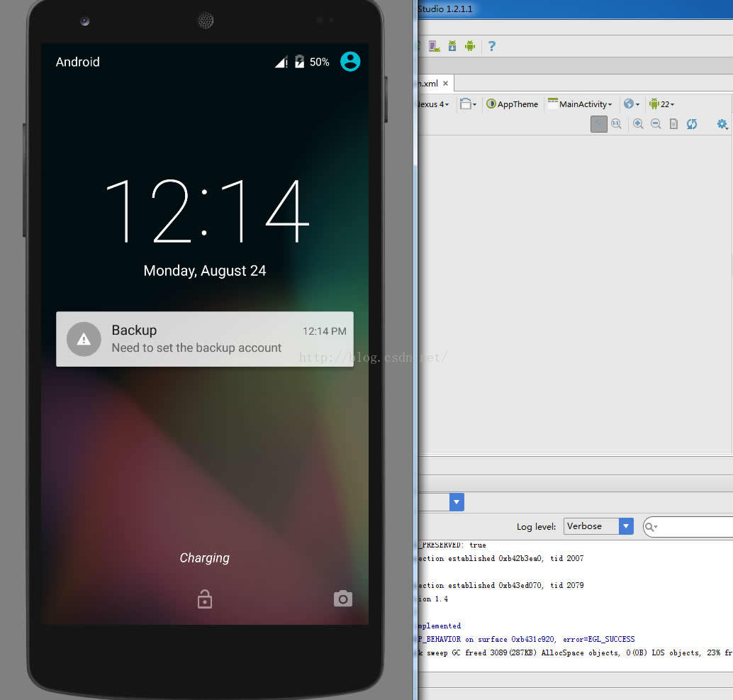
Task: Open the Log level Verbose dropdown
Action: 598,526
